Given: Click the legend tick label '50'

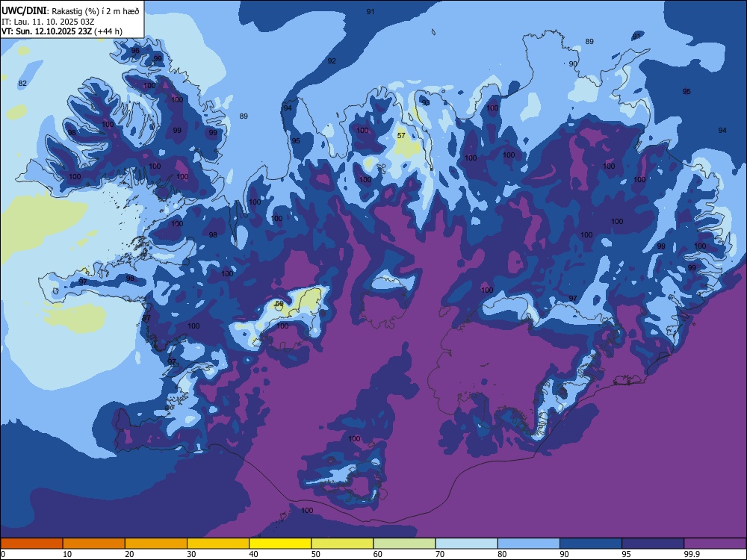Looking at the screenshot, I should click(316, 554).
